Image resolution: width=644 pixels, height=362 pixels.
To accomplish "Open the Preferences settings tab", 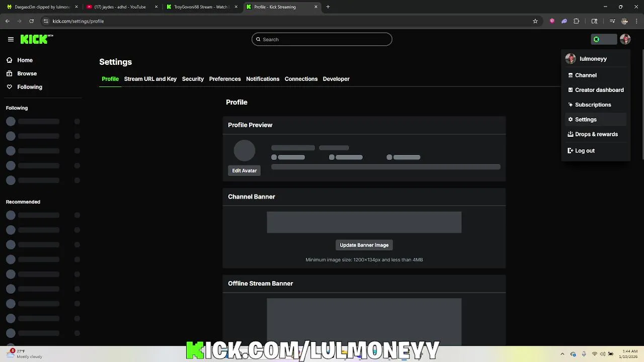I will (225, 79).
